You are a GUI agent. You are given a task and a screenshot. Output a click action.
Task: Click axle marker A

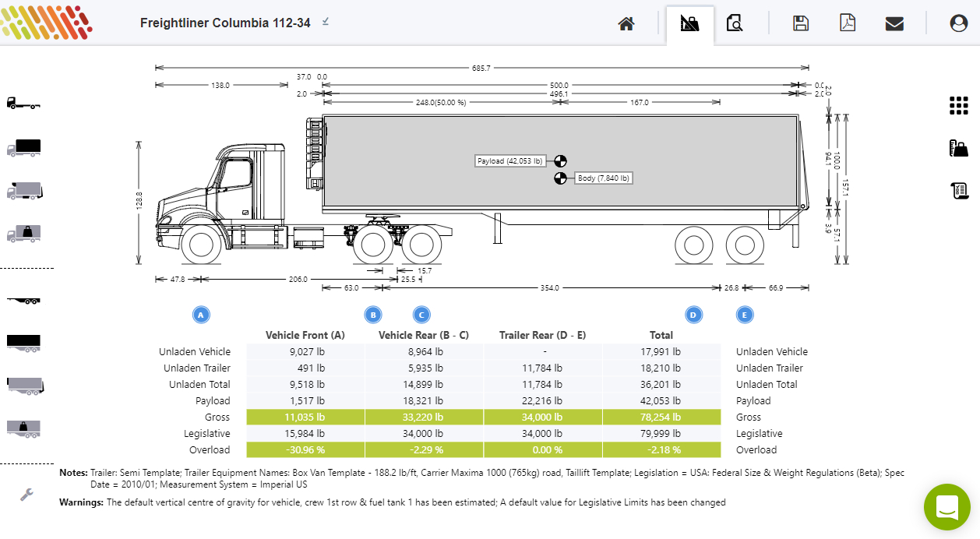pyautogui.click(x=201, y=315)
